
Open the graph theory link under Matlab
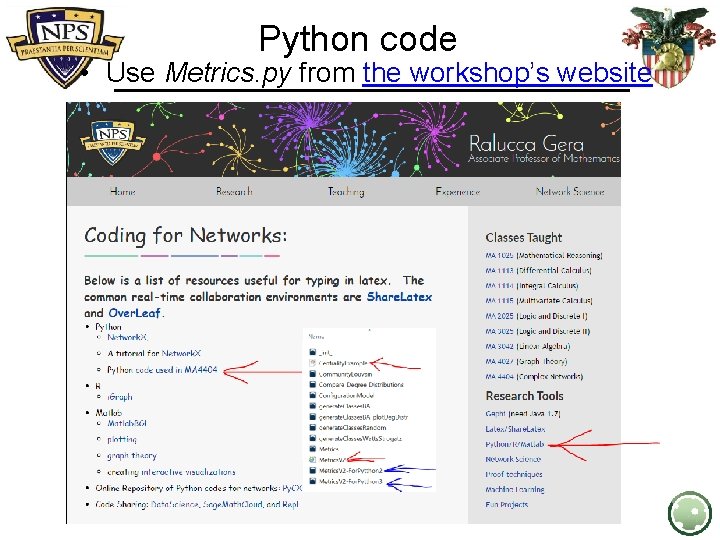(132, 456)
